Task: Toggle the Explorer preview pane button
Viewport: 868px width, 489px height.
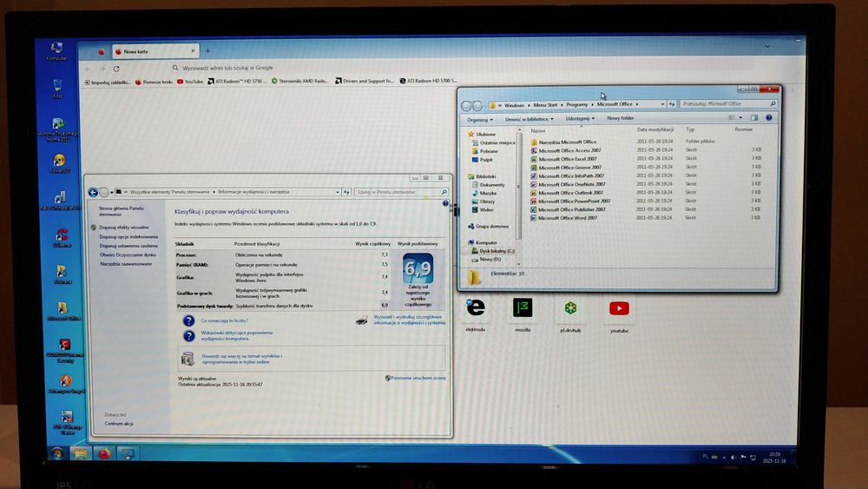Action: coord(754,117)
